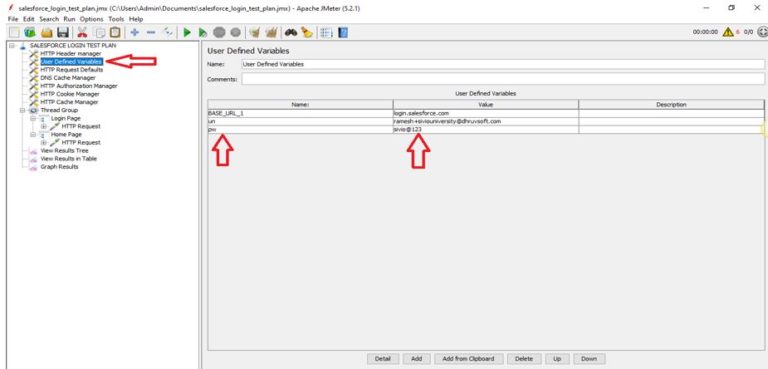Click the Description column header
Screen dimensions: 768x369
pyautogui.click(x=671, y=104)
